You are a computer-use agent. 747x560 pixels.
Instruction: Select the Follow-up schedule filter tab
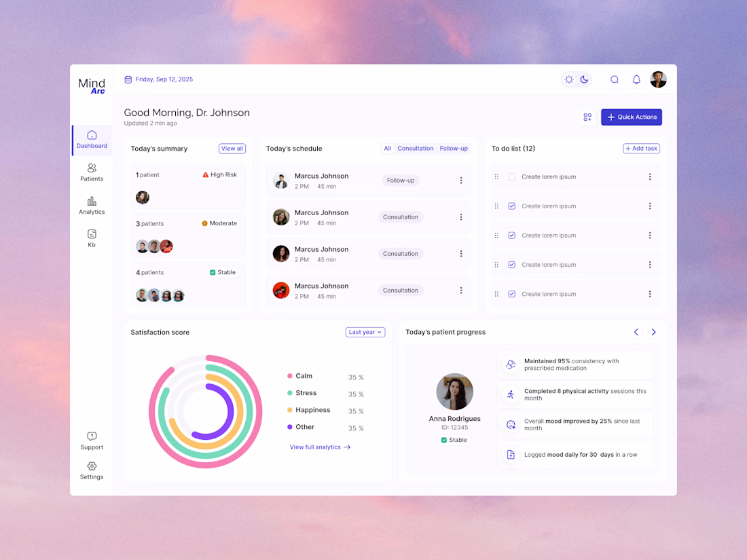(x=454, y=149)
